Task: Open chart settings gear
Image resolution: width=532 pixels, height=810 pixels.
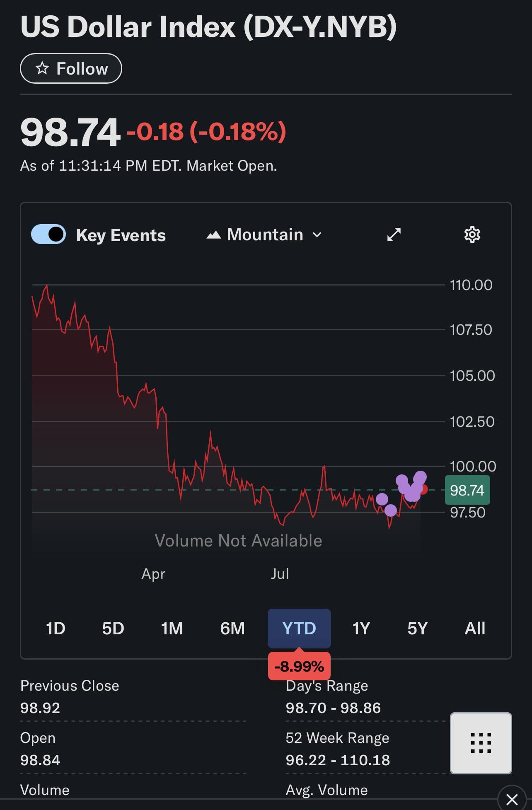Action: click(x=472, y=235)
